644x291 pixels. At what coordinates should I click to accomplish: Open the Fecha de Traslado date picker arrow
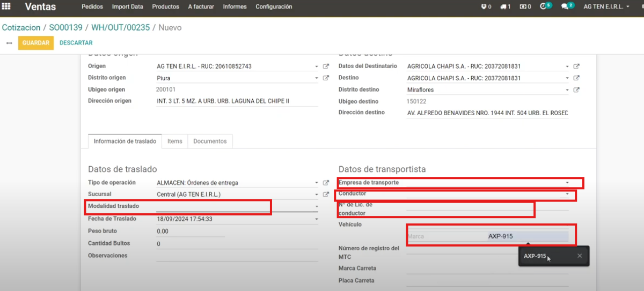[317, 219]
